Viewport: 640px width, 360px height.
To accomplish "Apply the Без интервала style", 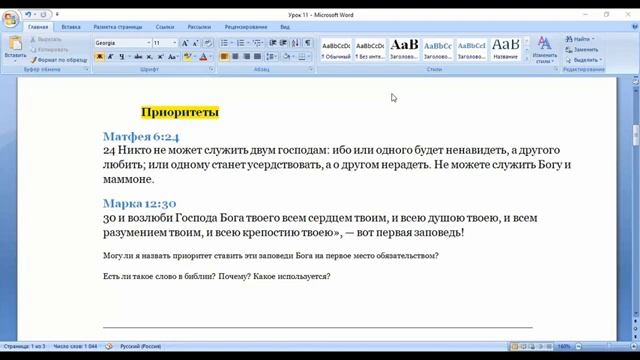I will coord(370,50).
